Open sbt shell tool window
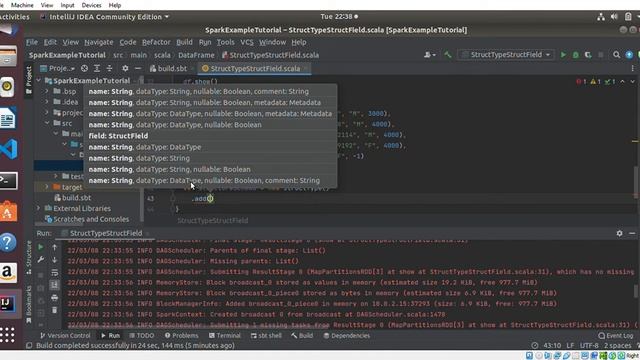 [x=266, y=336]
